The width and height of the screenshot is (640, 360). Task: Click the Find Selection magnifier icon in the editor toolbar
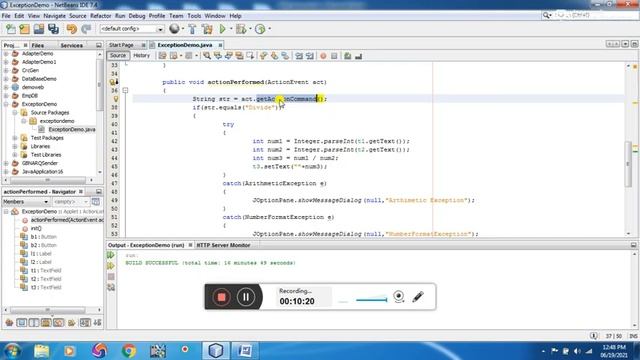[x=207, y=56]
